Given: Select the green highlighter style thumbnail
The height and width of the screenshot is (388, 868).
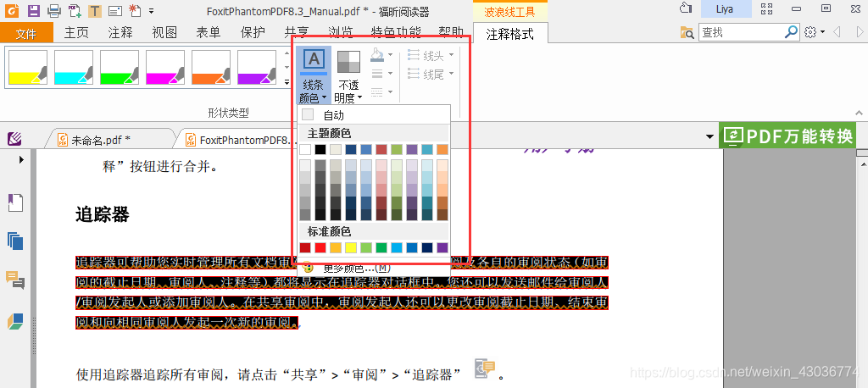Looking at the screenshot, I should pyautogui.click(x=120, y=68).
